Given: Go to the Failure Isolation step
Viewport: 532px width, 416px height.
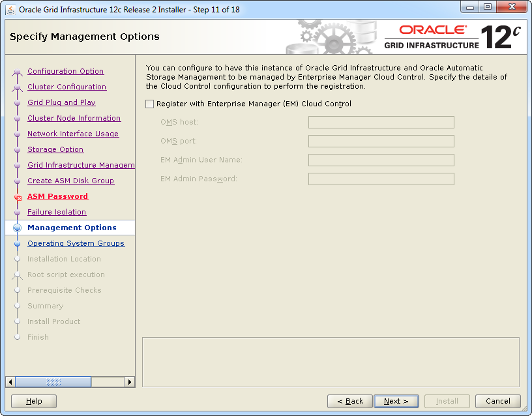Looking at the screenshot, I should point(57,212).
